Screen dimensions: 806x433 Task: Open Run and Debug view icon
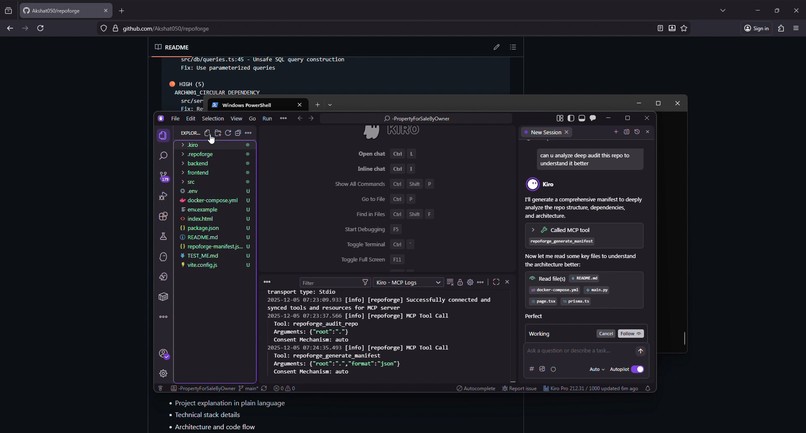(x=163, y=196)
